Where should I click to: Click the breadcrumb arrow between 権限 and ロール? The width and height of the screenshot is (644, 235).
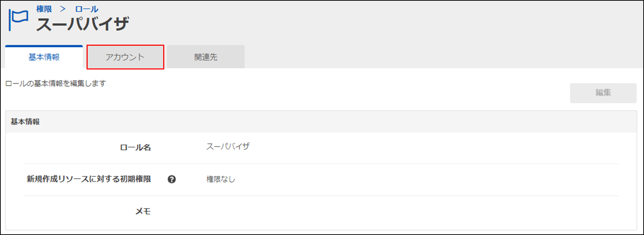pyautogui.click(x=63, y=9)
